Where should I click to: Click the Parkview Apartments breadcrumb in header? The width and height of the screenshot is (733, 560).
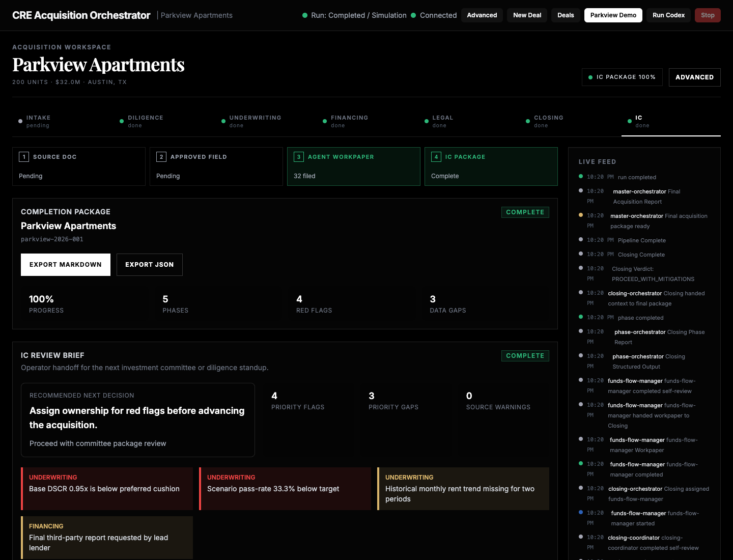pos(196,15)
